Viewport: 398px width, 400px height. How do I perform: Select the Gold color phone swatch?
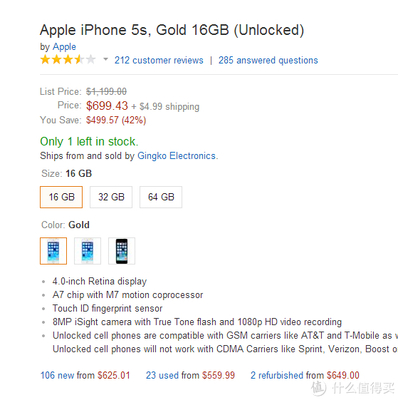click(53, 251)
